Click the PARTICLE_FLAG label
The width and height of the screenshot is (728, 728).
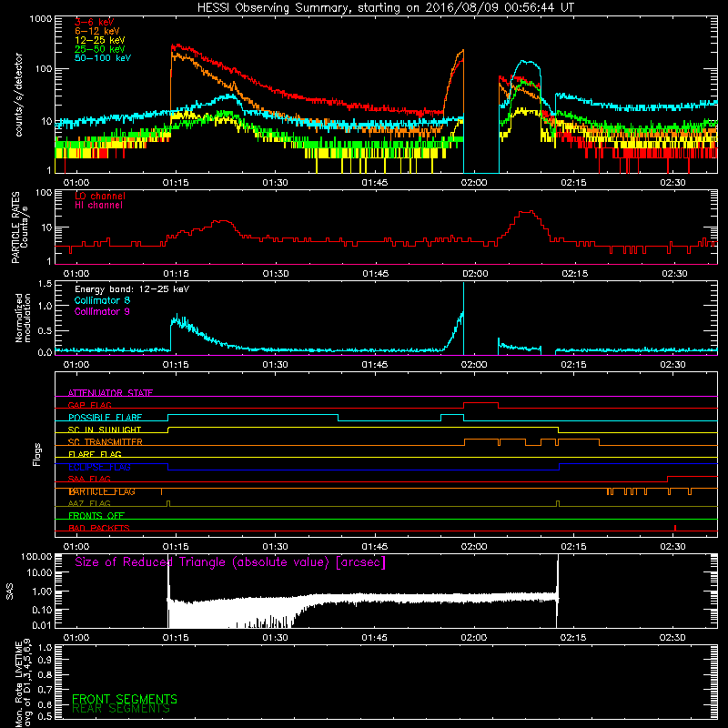pos(102,491)
